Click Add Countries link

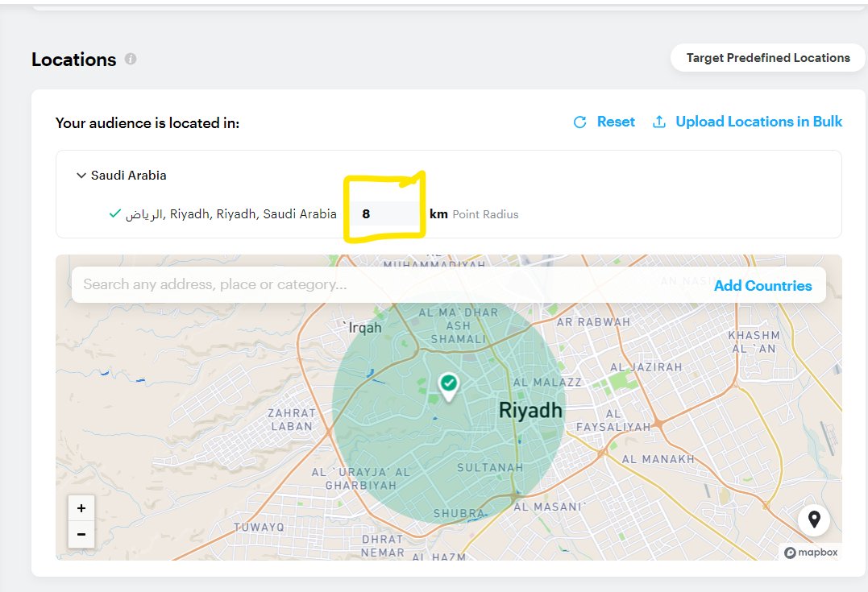(762, 285)
